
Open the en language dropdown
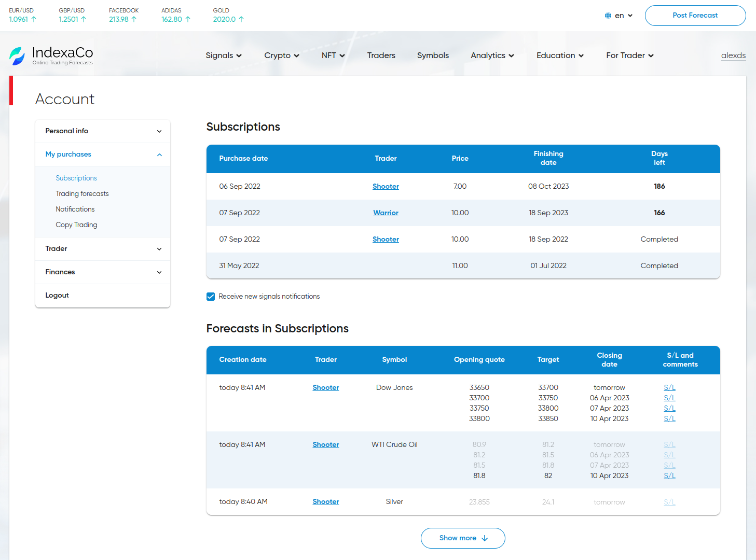point(619,16)
